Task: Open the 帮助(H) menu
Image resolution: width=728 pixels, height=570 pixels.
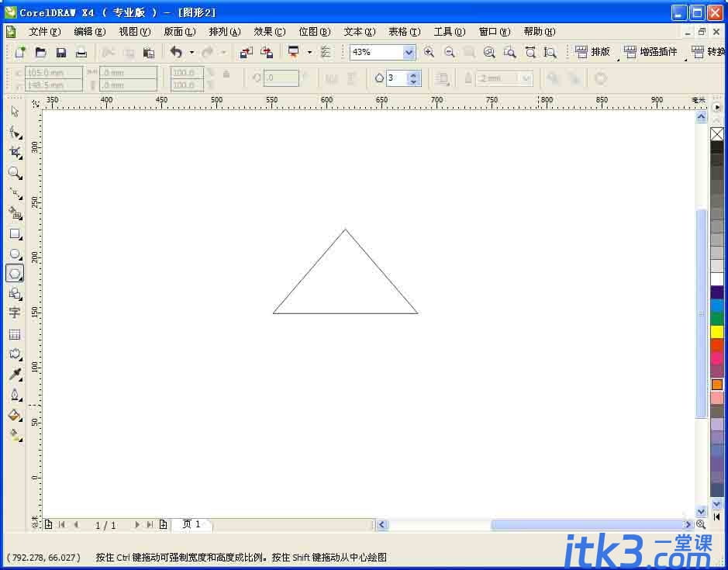Action: pyautogui.click(x=540, y=32)
